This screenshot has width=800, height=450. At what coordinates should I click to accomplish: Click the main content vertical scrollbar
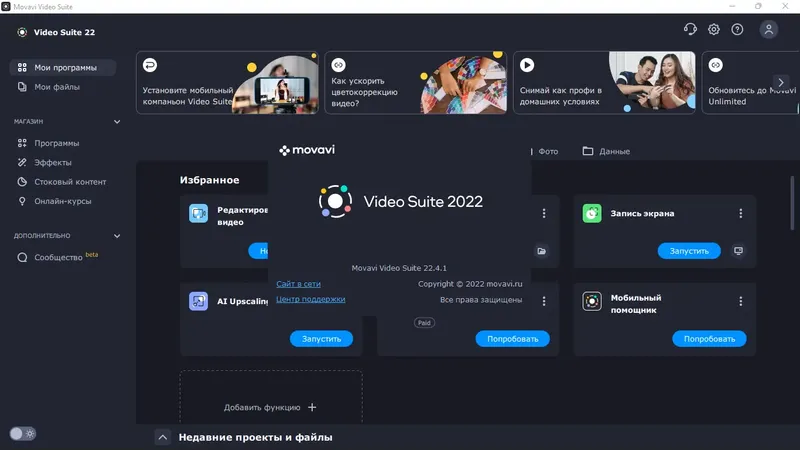tap(792, 203)
